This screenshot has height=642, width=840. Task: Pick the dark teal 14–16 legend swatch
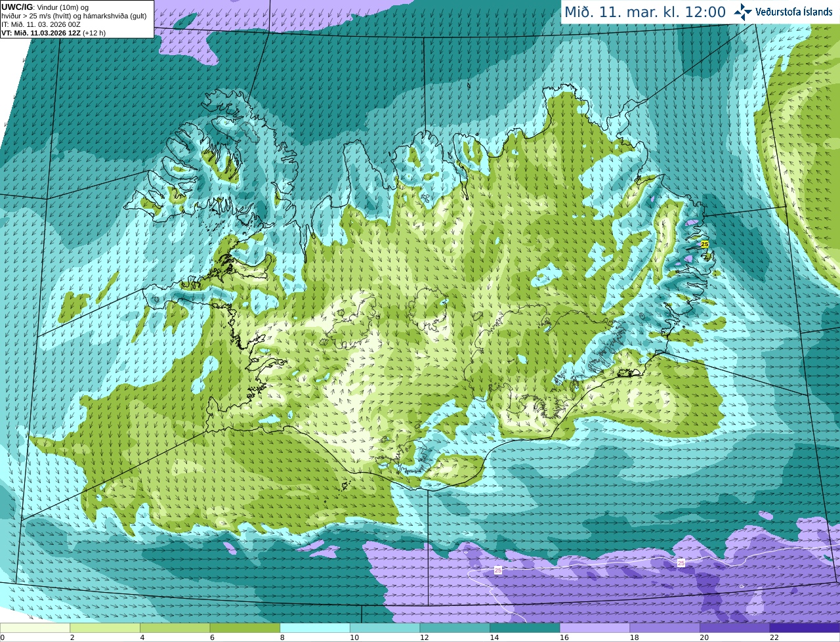point(525,628)
